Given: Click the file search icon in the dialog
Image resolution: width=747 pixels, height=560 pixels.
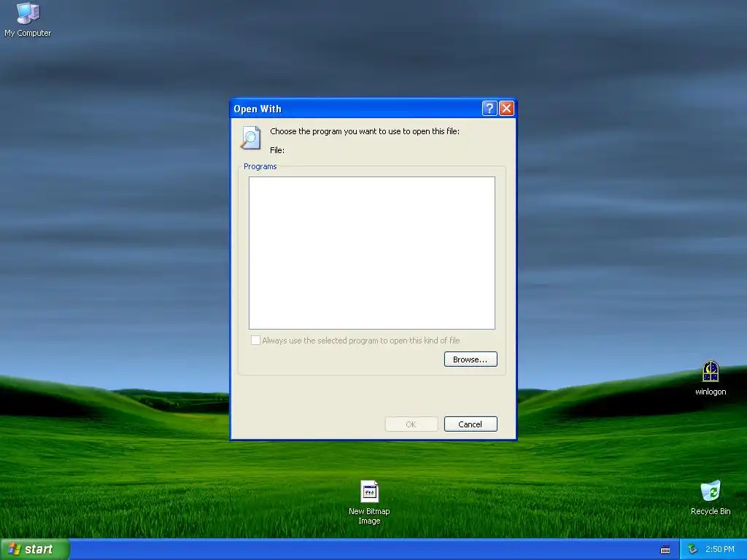Looking at the screenshot, I should (x=251, y=138).
